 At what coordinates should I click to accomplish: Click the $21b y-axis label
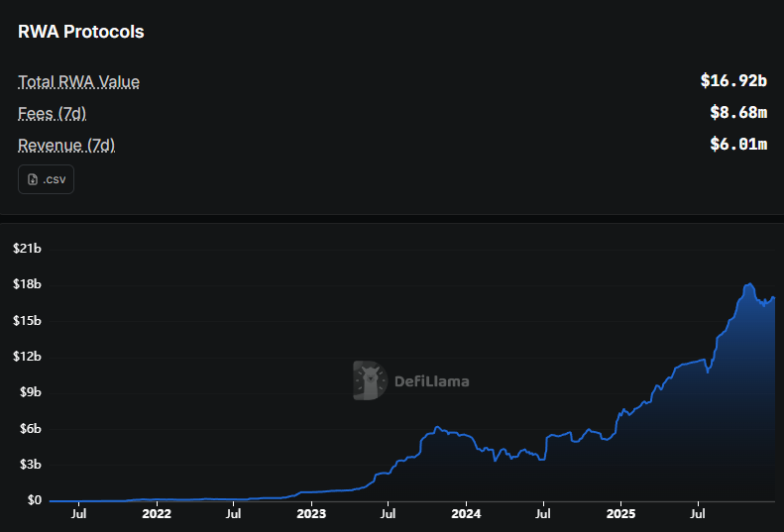[x=27, y=248]
